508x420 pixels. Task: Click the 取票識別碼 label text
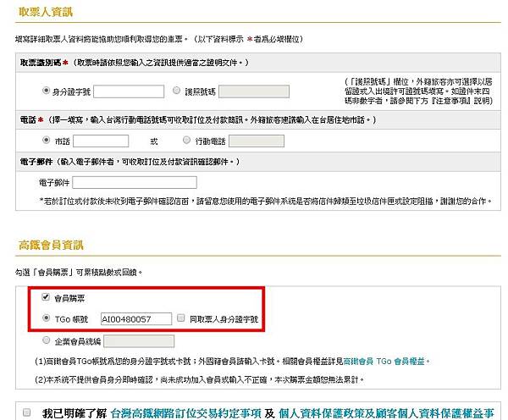coord(41,63)
